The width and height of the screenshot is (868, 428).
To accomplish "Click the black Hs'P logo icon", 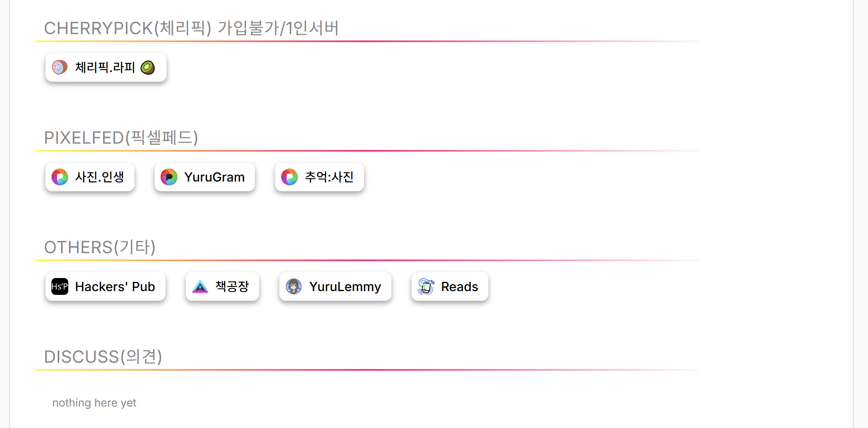I will 60,286.
